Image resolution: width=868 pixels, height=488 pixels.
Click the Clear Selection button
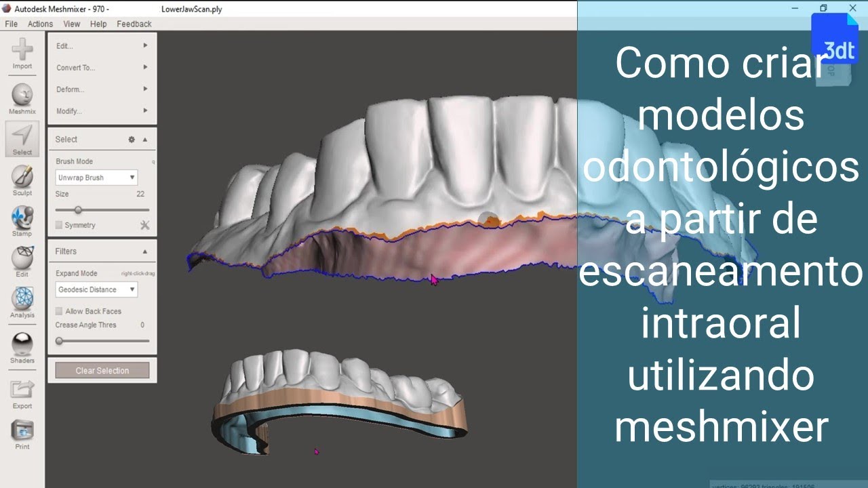point(102,371)
